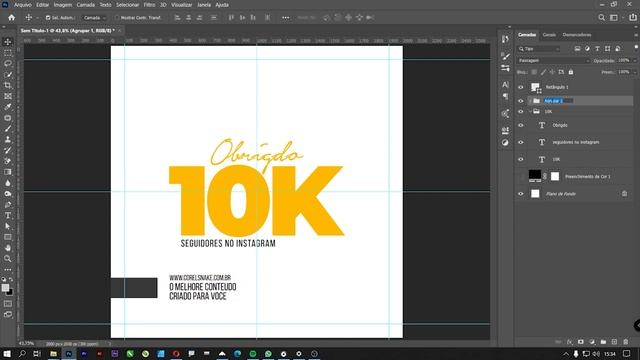This screenshot has width=640, height=360.
Task: Click the taskbar volume icon
Action: pyautogui.click(x=596, y=353)
